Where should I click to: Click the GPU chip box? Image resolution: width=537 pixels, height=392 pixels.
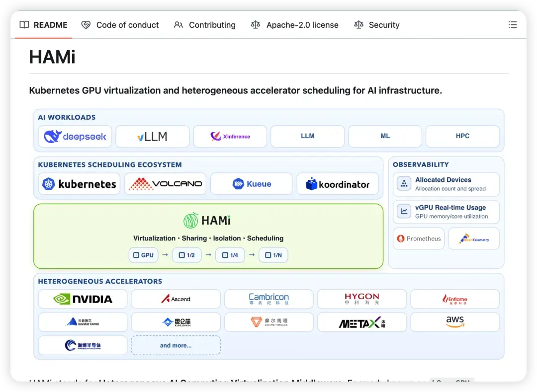144,255
